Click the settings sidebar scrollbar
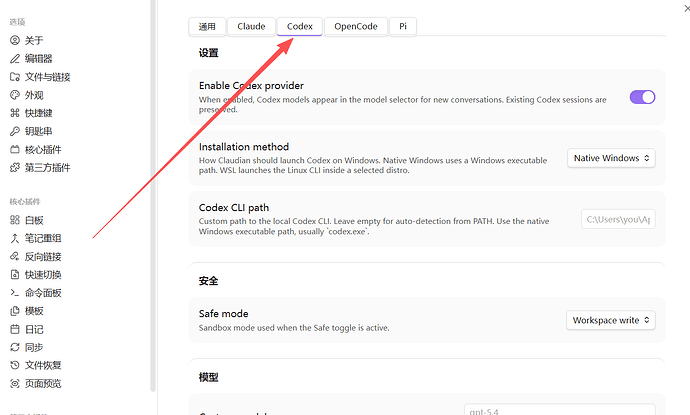This screenshot has width=690, height=415. (153, 196)
